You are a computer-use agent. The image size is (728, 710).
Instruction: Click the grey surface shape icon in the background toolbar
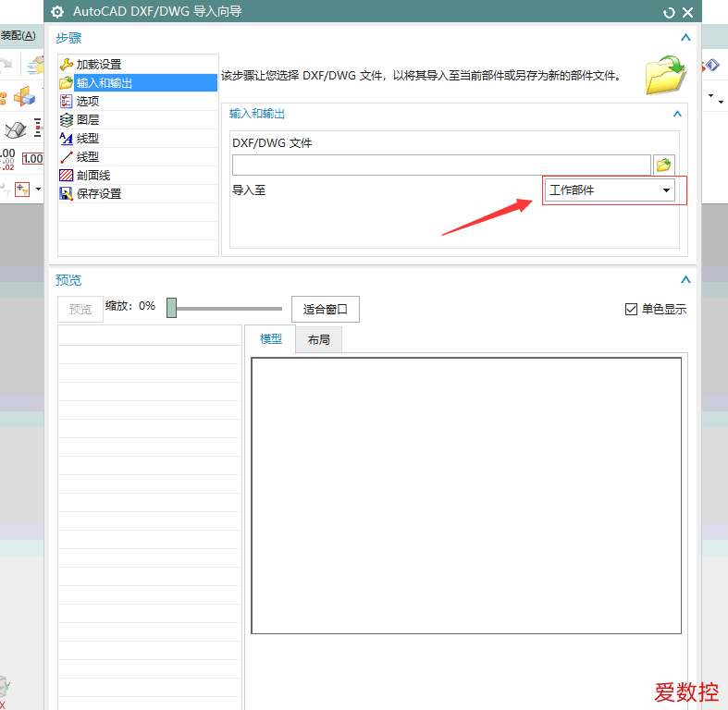(x=16, y=129)
